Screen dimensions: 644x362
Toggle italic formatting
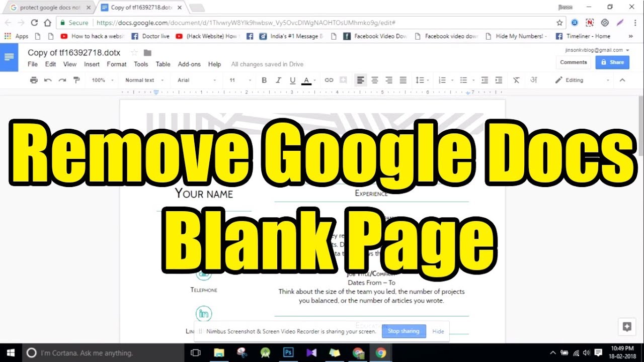278,80
